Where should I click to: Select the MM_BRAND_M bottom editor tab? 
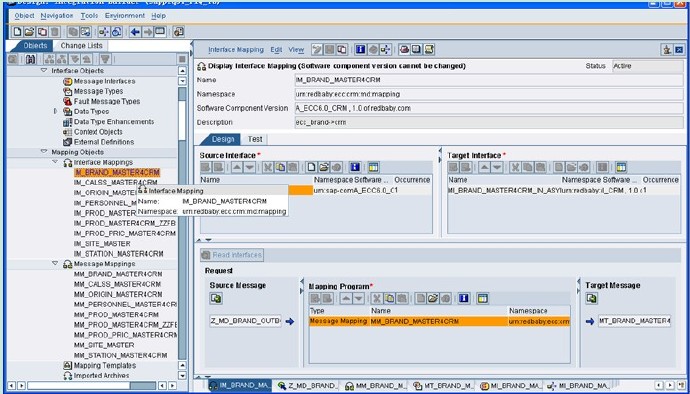click(x=375, y=386)
